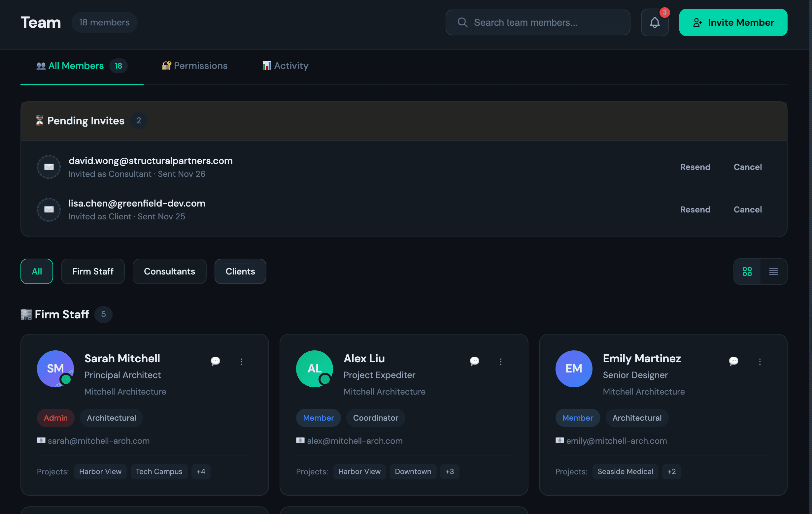Click David Wong's invite envelope icon

[49, 167]
